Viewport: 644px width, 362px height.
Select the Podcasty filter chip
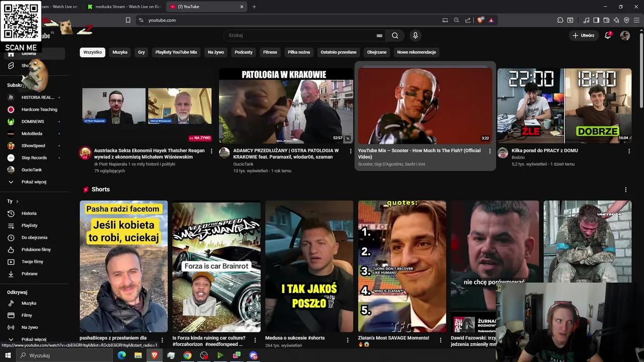pos(244,52)
